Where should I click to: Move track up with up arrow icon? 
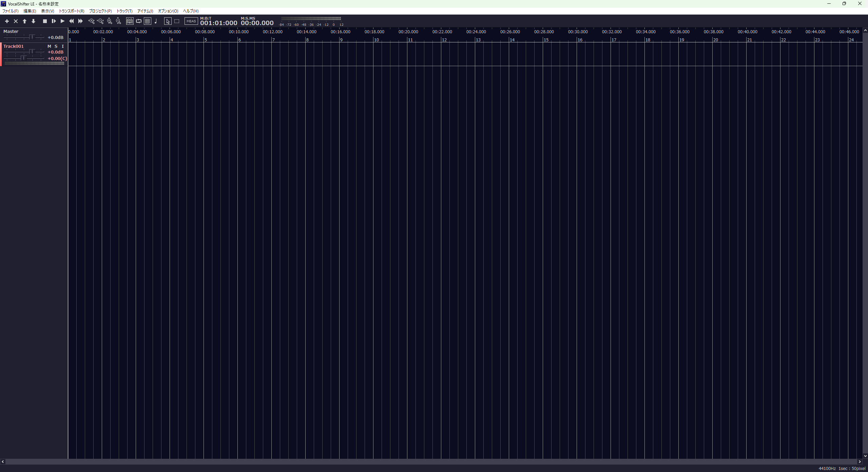[24, 21]
